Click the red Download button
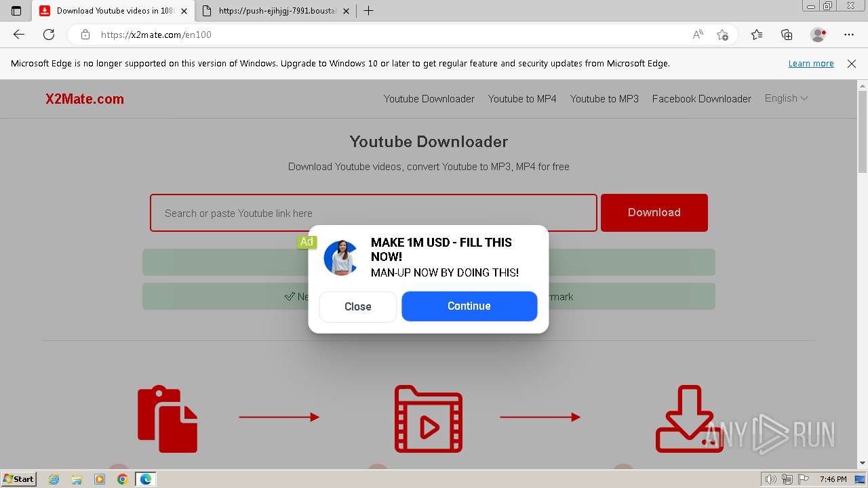The height and width of the screenshot is (488, 868). (654, 213)
